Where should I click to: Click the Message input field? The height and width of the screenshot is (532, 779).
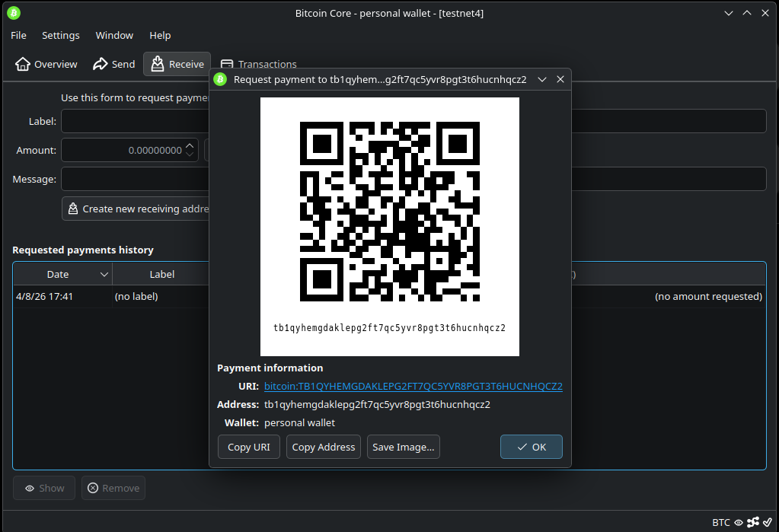click(413, 179)
